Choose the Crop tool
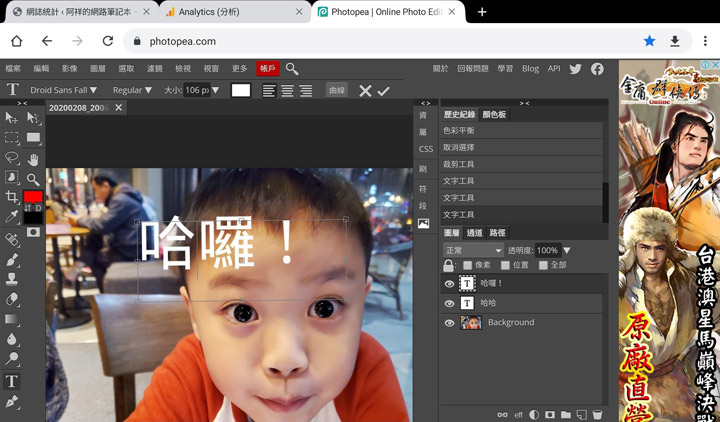Screen dimensions: 720x422 pyautogui.click(x=11, y=197)
